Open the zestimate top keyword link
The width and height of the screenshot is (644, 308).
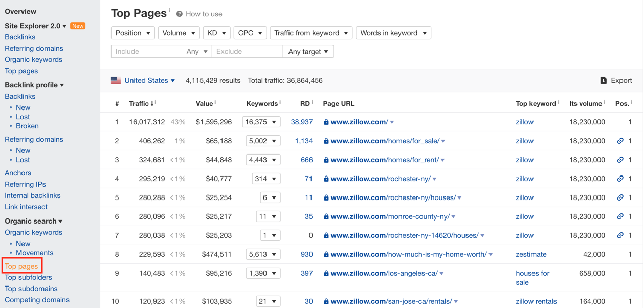click(x=531, y=254)
